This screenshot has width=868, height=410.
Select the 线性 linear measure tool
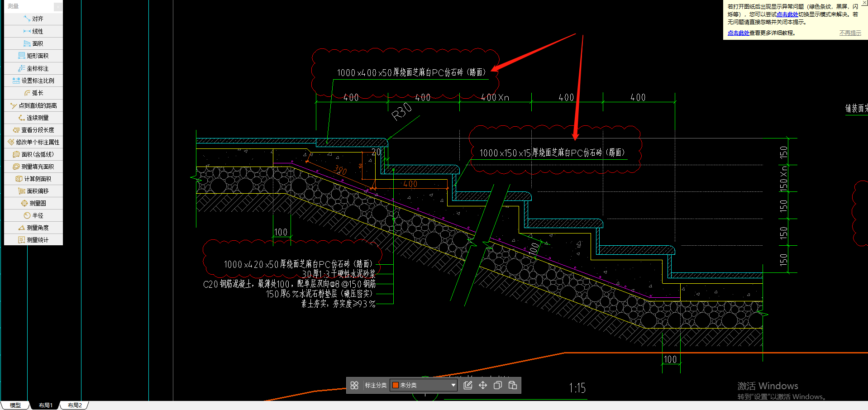point(33,31)
